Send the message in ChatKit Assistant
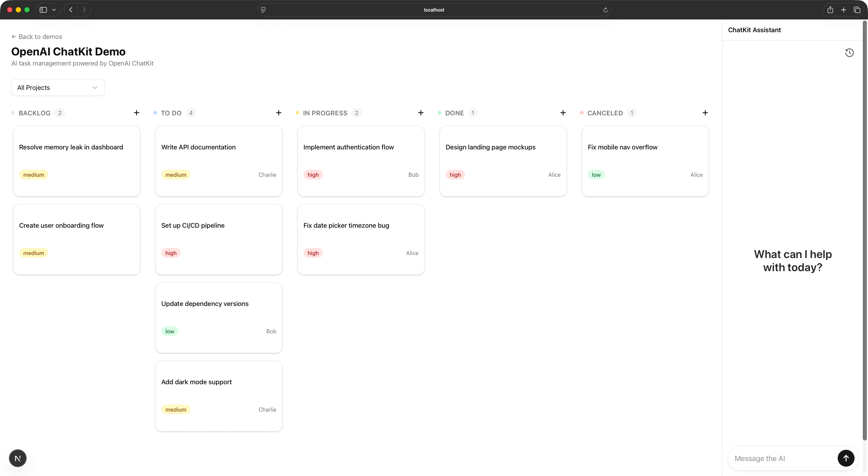This screenshot has width=868, height=476. [846, 458]
